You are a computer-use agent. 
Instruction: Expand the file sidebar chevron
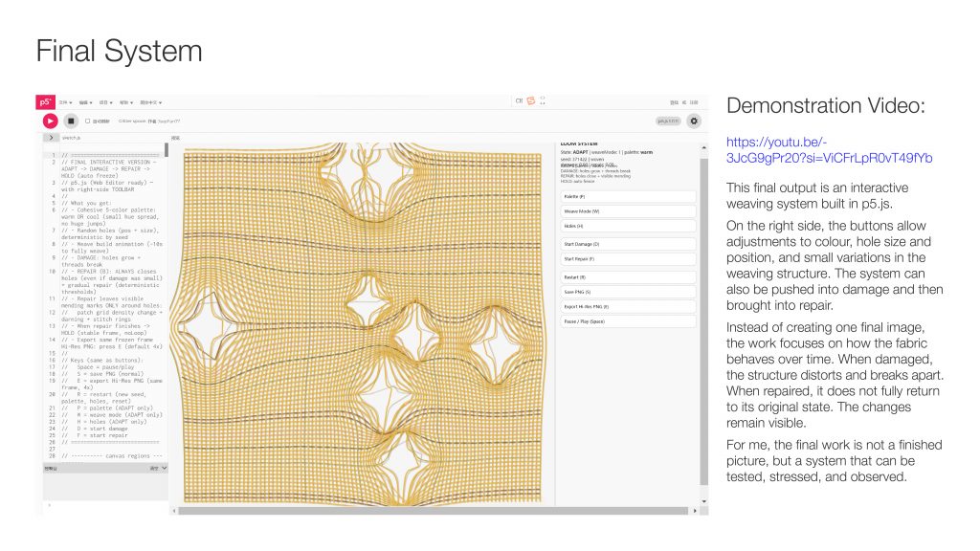49,138
